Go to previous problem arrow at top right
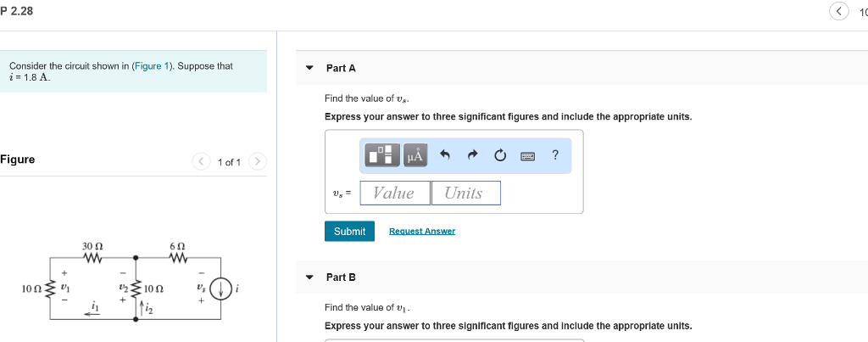Viewport: 868px width, 342px height. click(838, 12)
